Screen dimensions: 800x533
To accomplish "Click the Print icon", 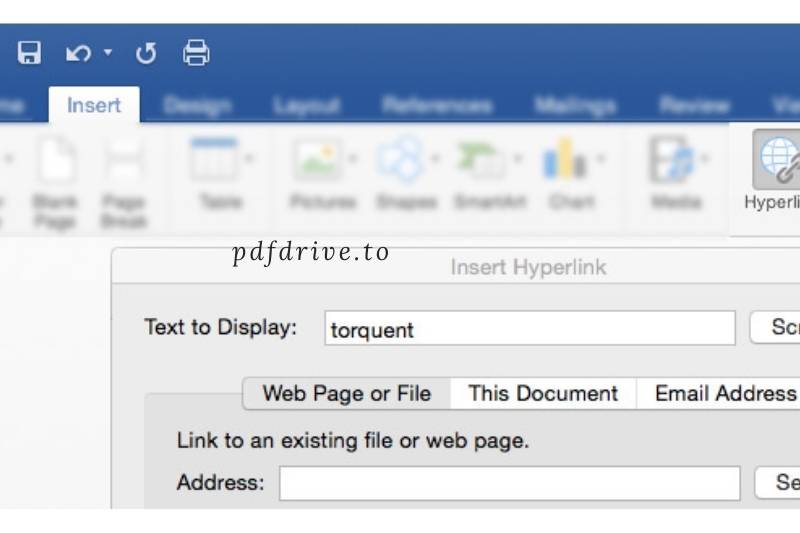I will coord(196,53).
